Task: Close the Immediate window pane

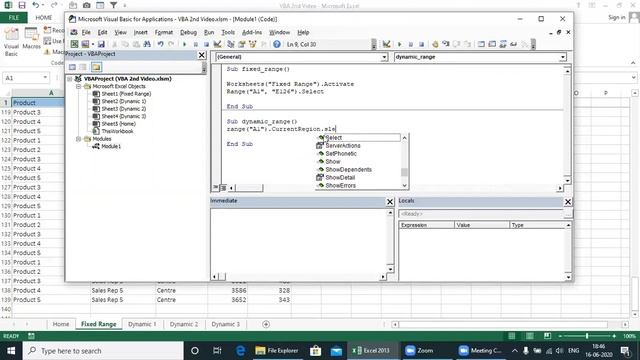Action: point(390,202)
